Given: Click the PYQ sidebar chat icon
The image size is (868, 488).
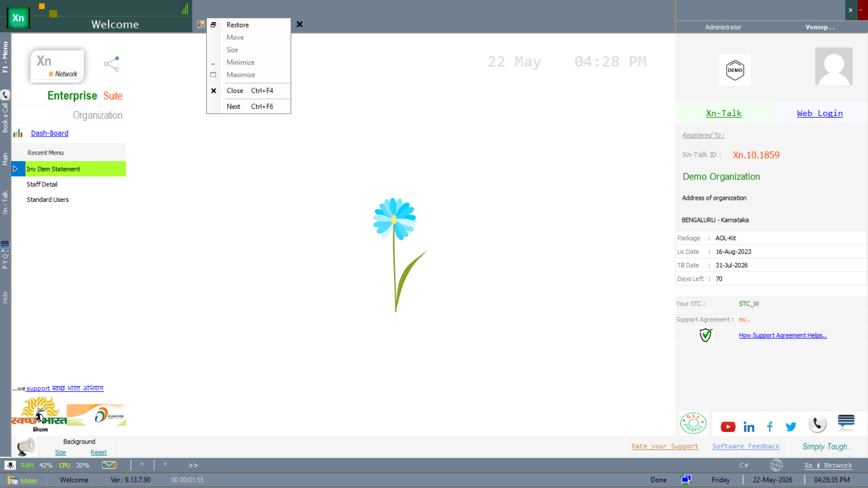Looking at the screenshot, I should point(5,246).
